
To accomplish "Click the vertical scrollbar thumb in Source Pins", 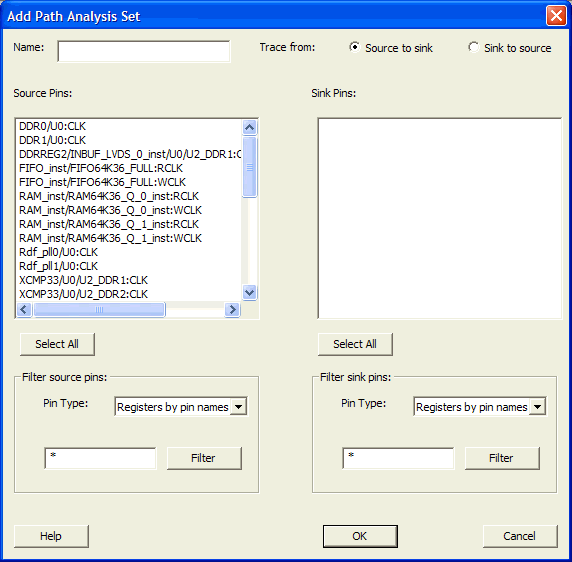I will click(250, 167).
